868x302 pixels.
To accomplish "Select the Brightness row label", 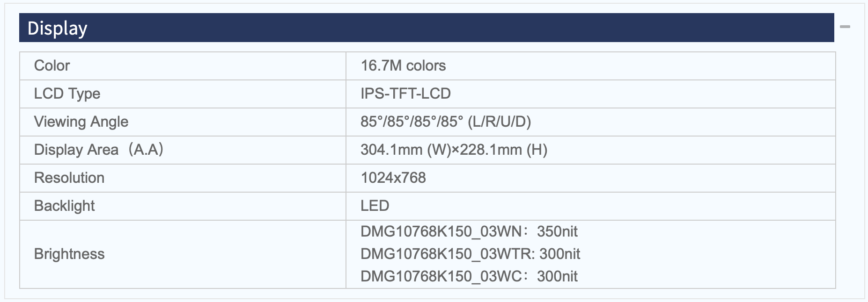I will point(69,254).
